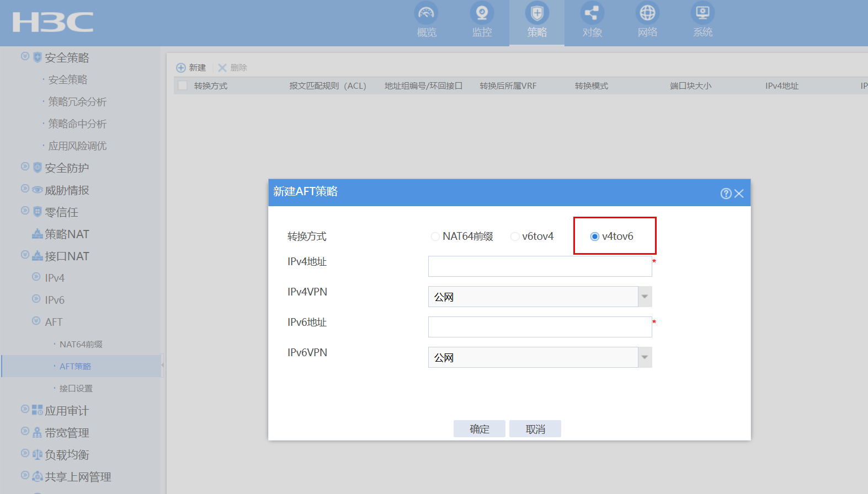
Task: Click the 威胁情报 eye icon
Action: [38, 190]
